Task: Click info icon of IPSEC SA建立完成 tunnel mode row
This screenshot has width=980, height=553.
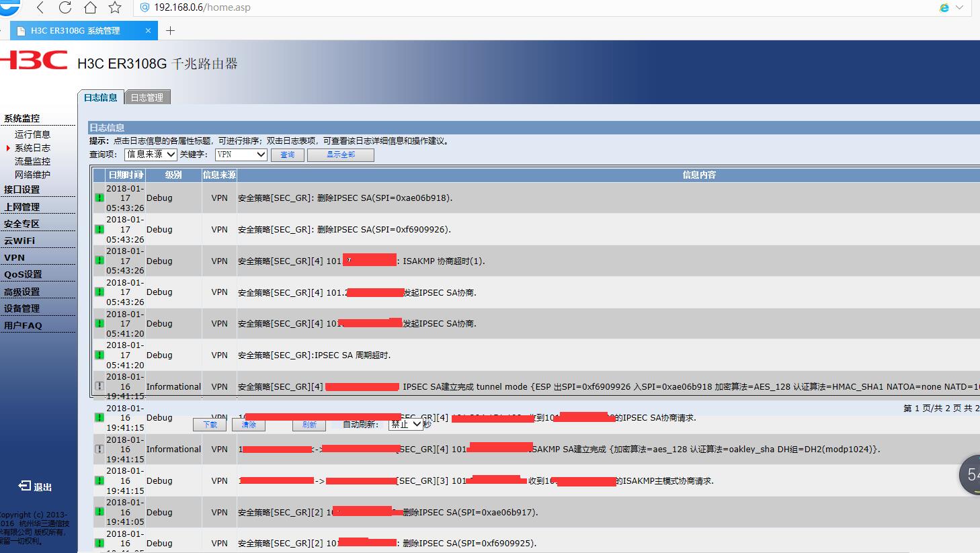Action: tap(99, 386)
